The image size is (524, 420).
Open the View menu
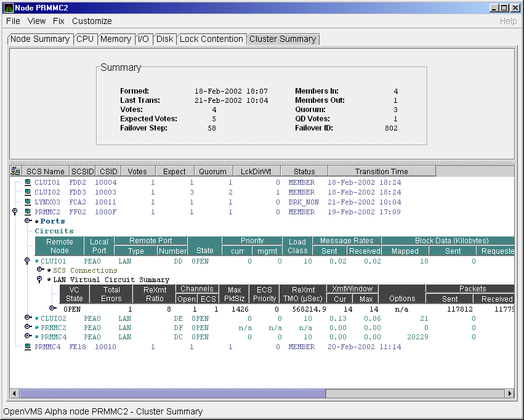[36, 21]
